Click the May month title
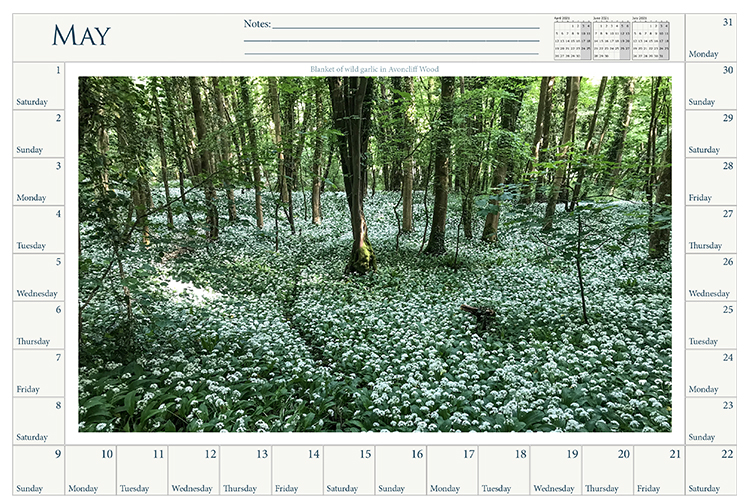The height and width of the screenshot is (500, 750). pos(81,36)
